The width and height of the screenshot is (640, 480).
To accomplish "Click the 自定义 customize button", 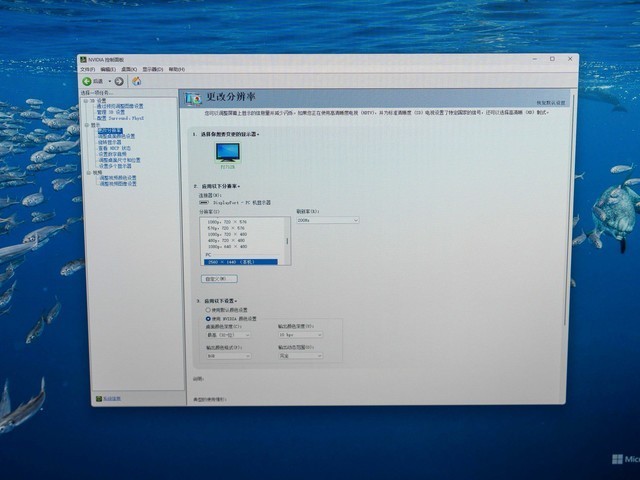I will 219,279.
